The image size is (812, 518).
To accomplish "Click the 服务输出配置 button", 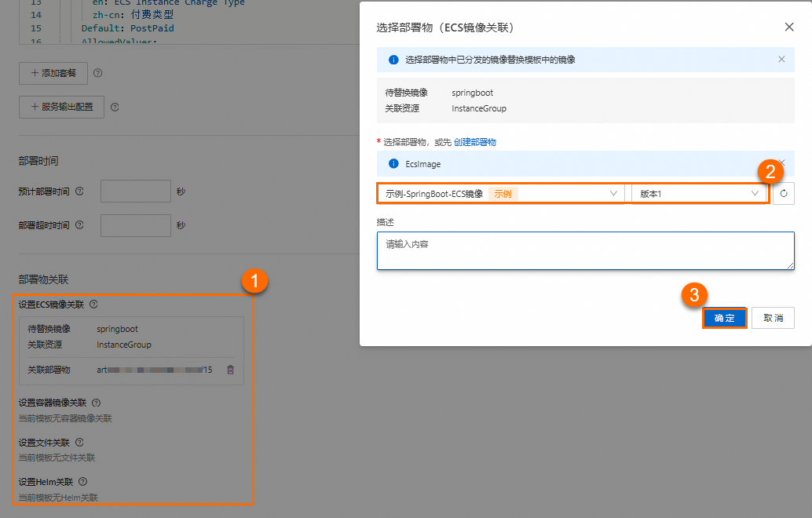I will pyautogui.click(x=61, y=107).
